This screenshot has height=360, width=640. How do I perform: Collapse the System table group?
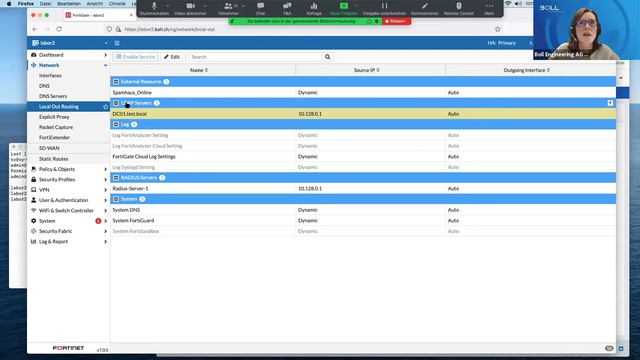click(116, 199)
